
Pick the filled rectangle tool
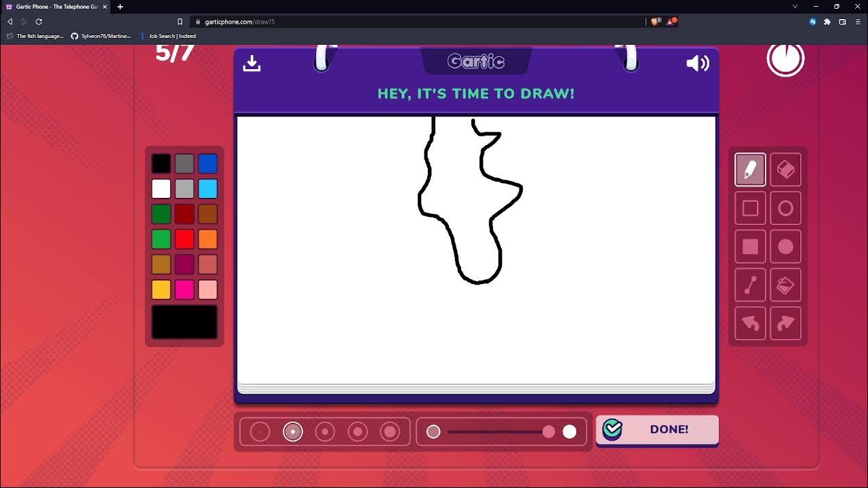(750, 247)
